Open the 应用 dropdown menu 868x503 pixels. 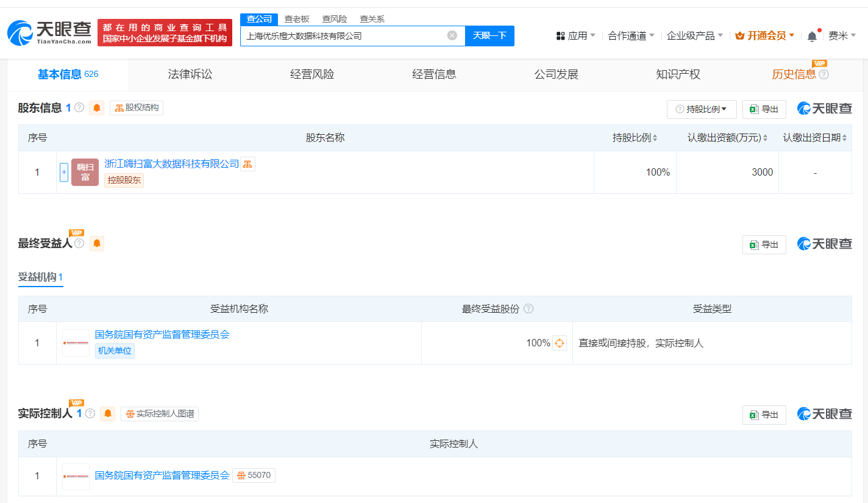576,36
